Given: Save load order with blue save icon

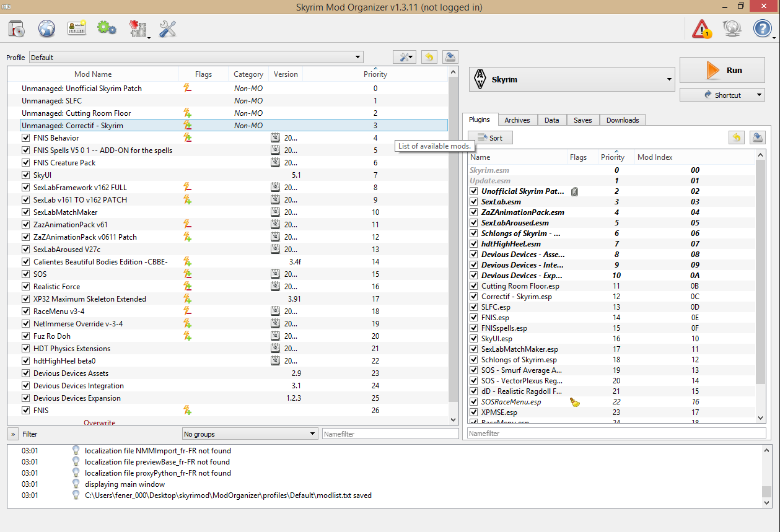Looking at the screenshot, I should (x=757, y=137).
